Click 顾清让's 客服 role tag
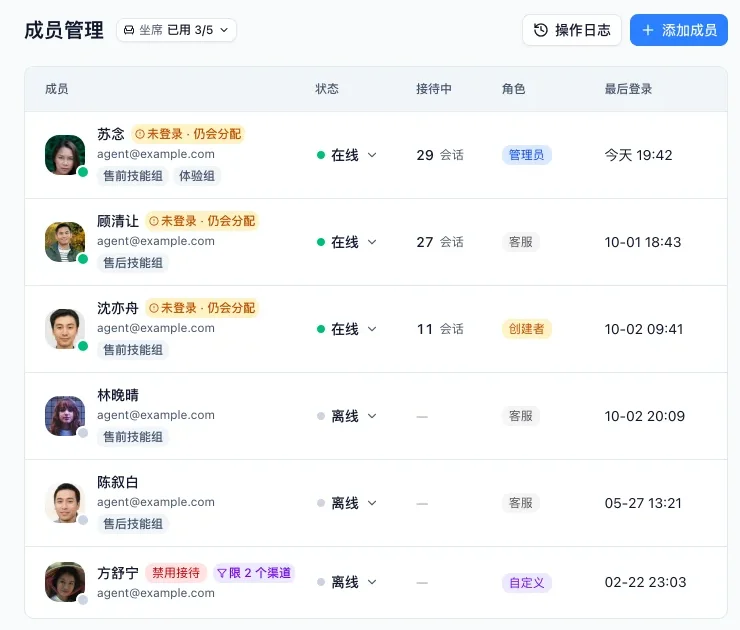This screenshot has height=630, width=740. click(521, 242)
